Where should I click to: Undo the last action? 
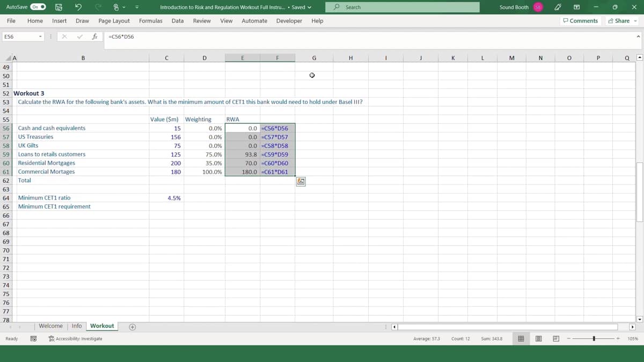(78, 7)
